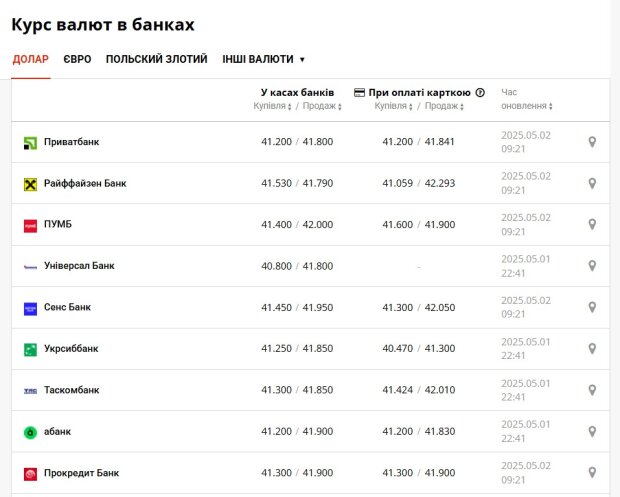Click Таскомбанк card sale rate 42.010
620x497 pixels.
[x=440, y=390]
